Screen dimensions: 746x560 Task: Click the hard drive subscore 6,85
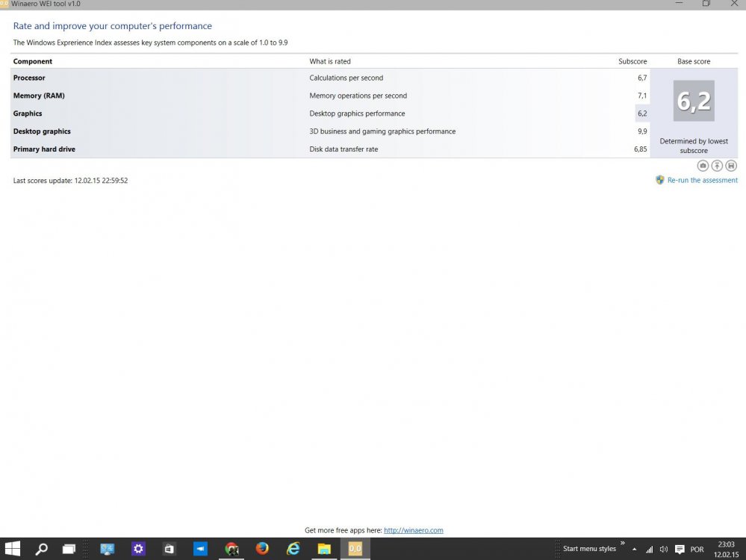point(641,149)
